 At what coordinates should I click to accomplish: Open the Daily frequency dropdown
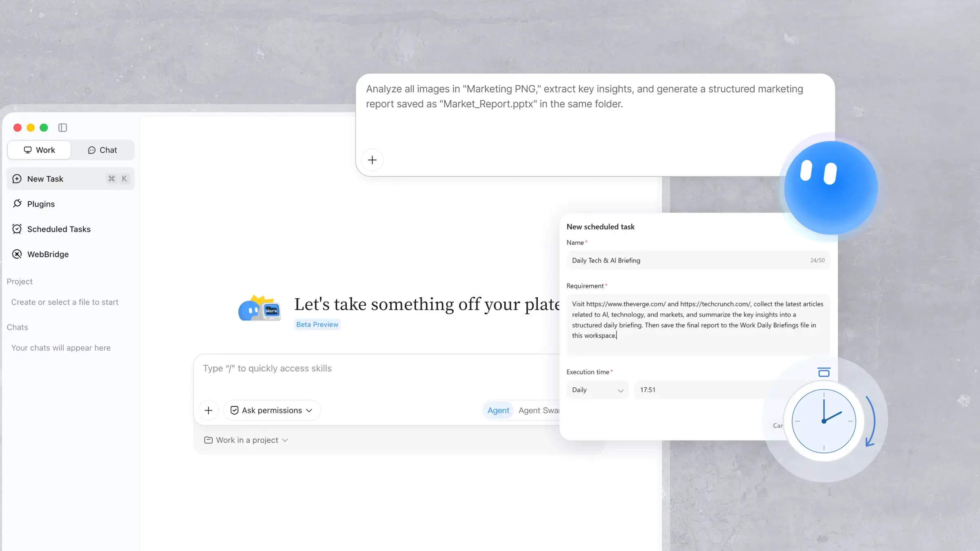pos(597,390)
